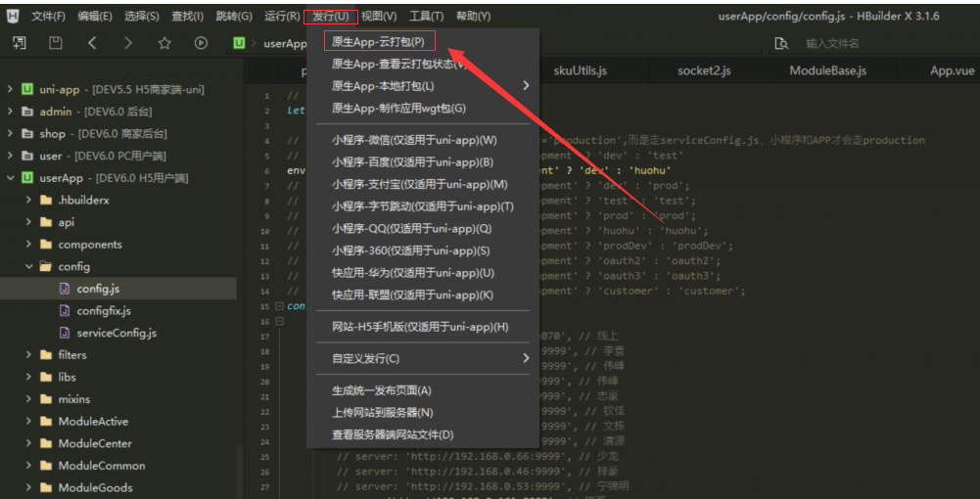Open configfix.js in the file tree

104,310
